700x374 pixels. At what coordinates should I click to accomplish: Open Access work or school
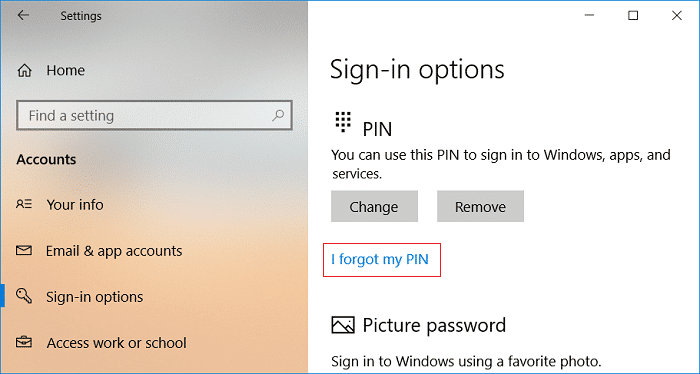(117, 343)
